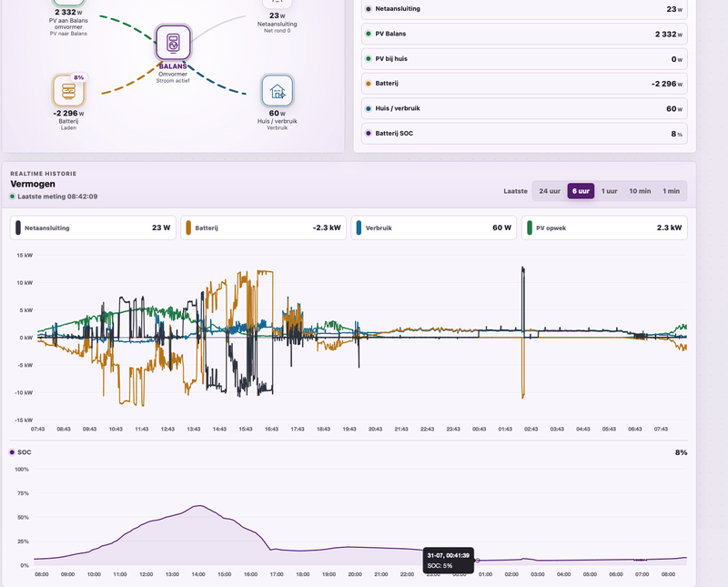The height and width of the screenshot is (587, 728).
Task: Click the green dot beside PV Balans row
Action: coord(369,34)
